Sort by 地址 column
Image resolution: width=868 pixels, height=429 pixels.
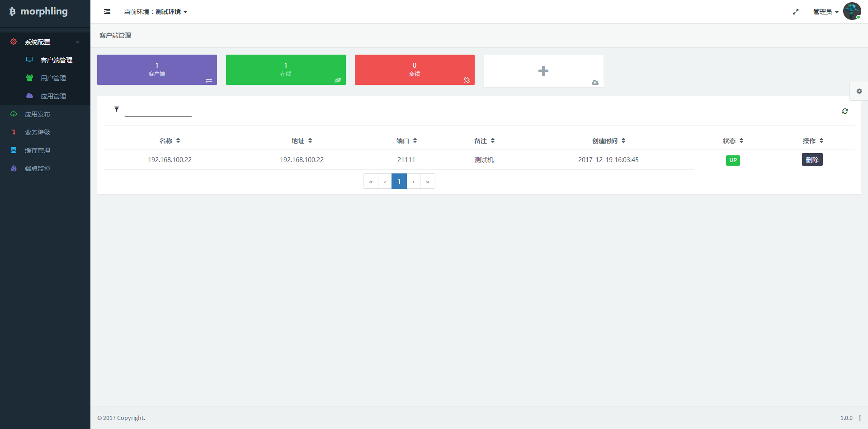pyautogui.click(x=302, y=141)
